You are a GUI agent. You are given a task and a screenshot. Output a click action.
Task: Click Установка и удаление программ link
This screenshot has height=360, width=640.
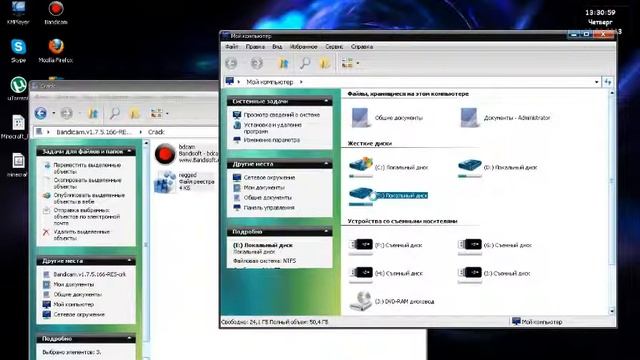(x=272, y=128)
